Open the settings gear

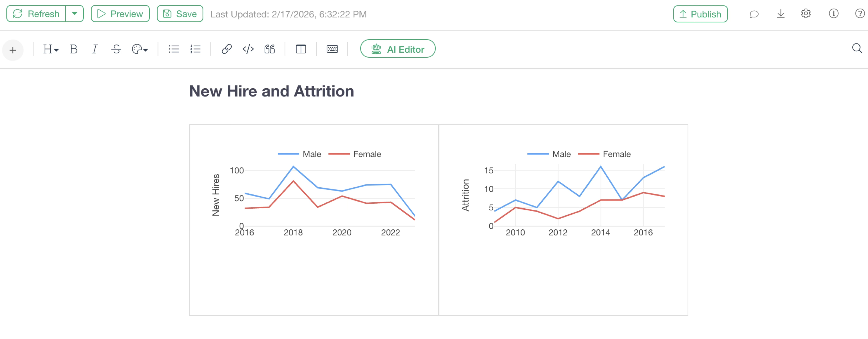[806, 14]
